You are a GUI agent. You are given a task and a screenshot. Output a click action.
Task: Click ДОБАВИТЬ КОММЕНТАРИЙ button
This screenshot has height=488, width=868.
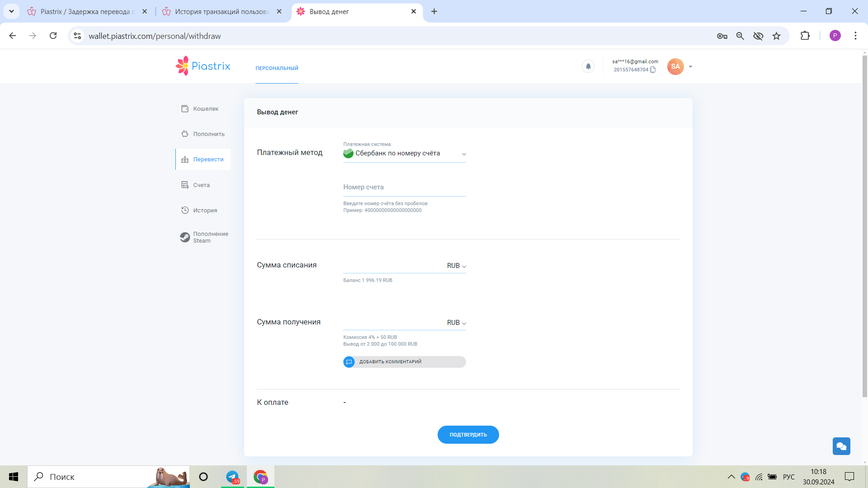[404, 362]
